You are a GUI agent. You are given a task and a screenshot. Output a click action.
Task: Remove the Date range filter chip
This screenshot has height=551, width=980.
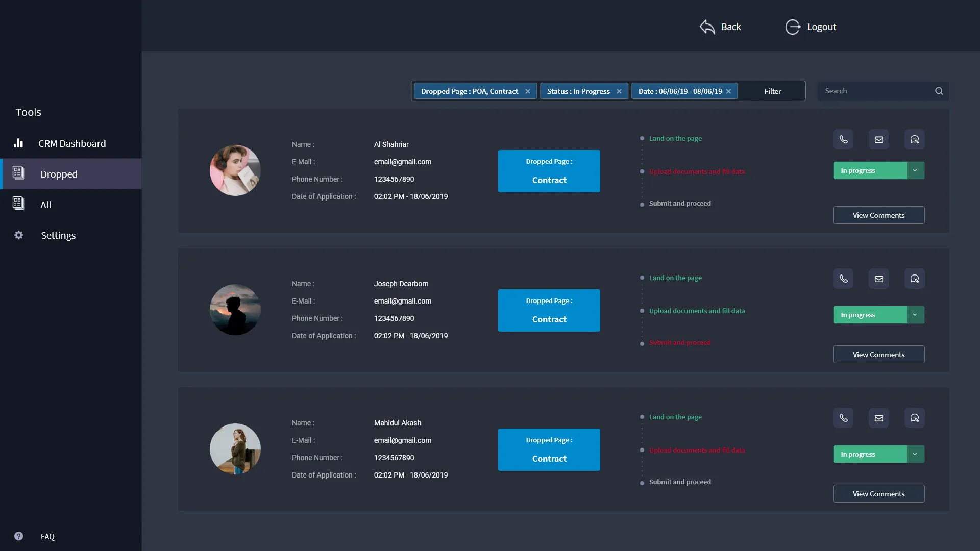pos(728,91)
